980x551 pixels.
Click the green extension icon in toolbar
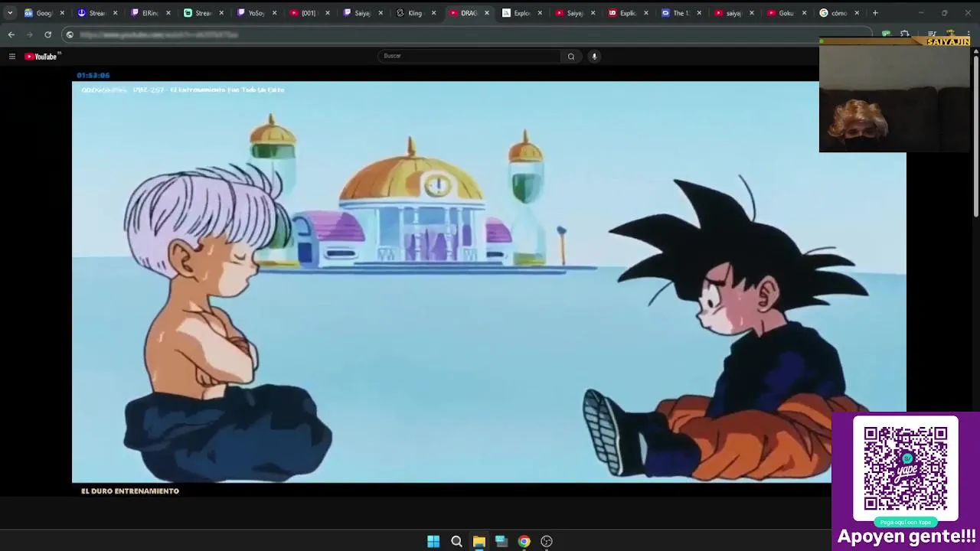coord(886,34)
